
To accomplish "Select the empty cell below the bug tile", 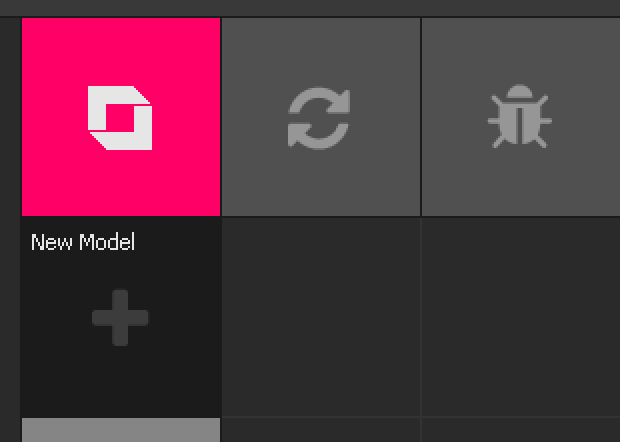I will coord(520,317).
